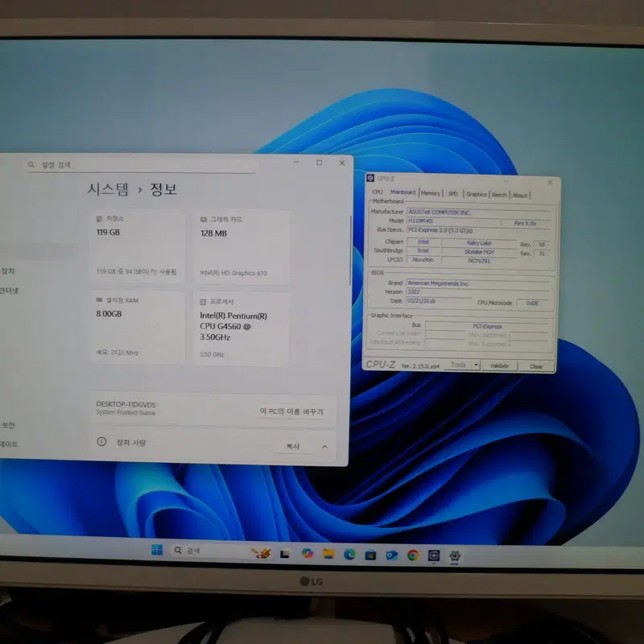Click the Settings gear taskbar icon
Screen dimensions: 644x644
click(455, 555)
